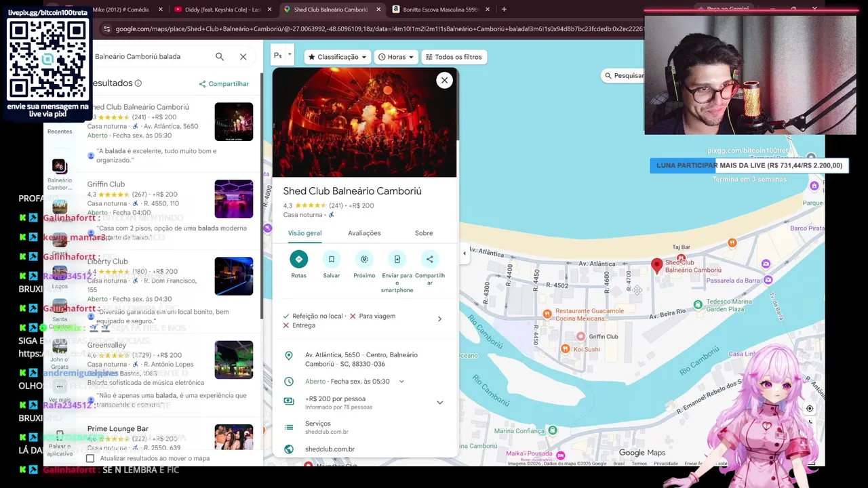
Task: Click the Rotas directions icon
Action: 298,259
